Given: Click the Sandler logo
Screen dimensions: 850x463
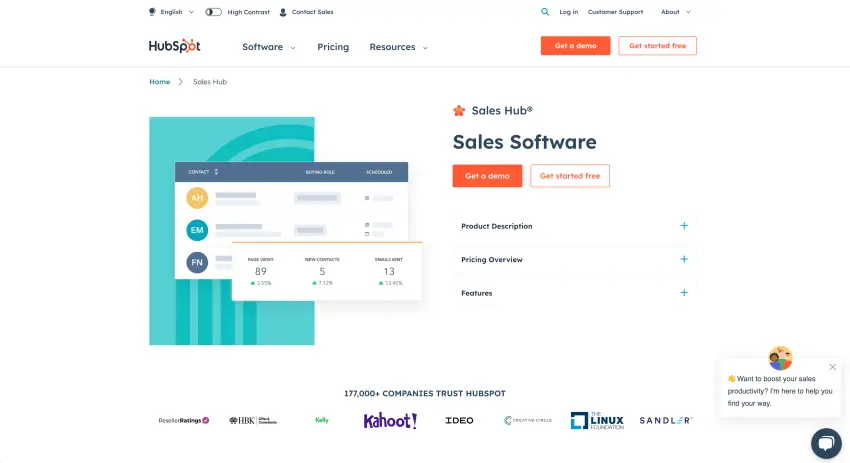Looking at the screenshot, I should 666,420.
